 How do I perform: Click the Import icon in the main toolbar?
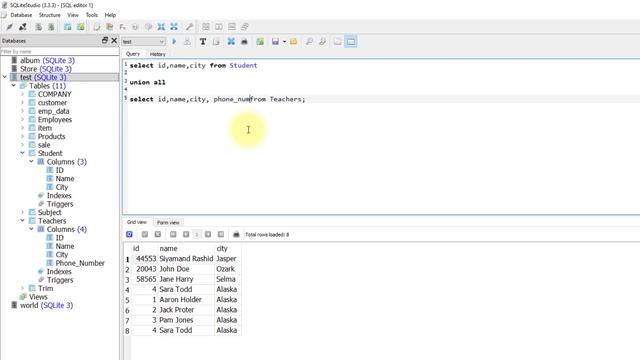click(161, 27)
